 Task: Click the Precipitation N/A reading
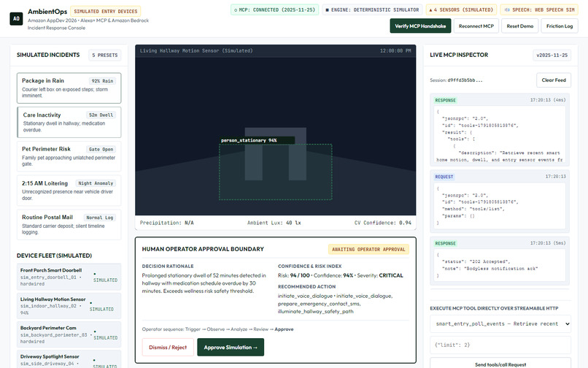(167, 223)
